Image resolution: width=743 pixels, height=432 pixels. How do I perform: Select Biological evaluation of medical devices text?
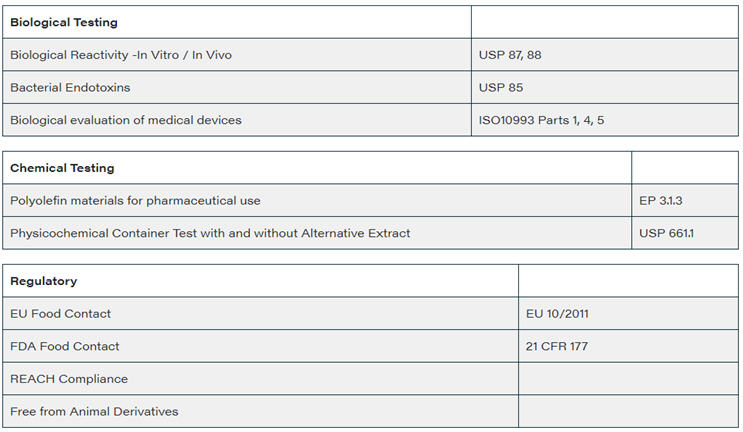126,120
